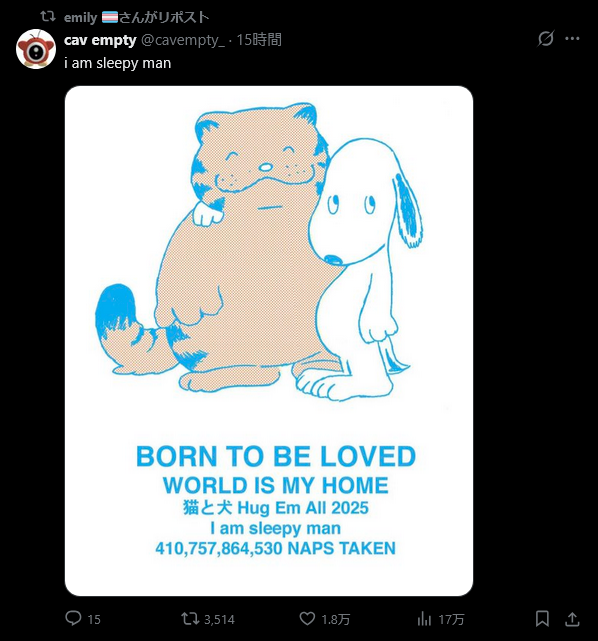
Task: Visit the @cavempty_ handle
Action: [183, 40]
